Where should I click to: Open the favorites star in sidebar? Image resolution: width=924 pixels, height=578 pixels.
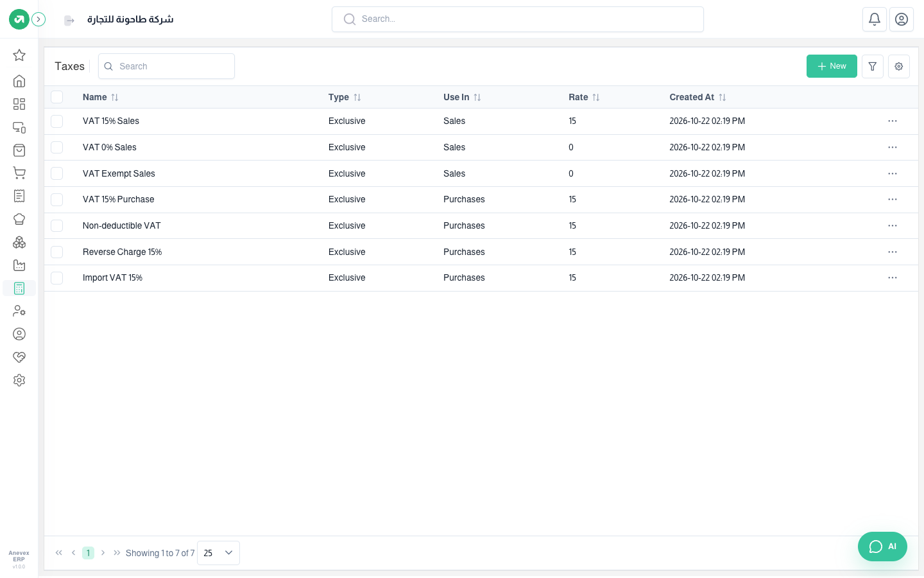(x=19, y=55)
